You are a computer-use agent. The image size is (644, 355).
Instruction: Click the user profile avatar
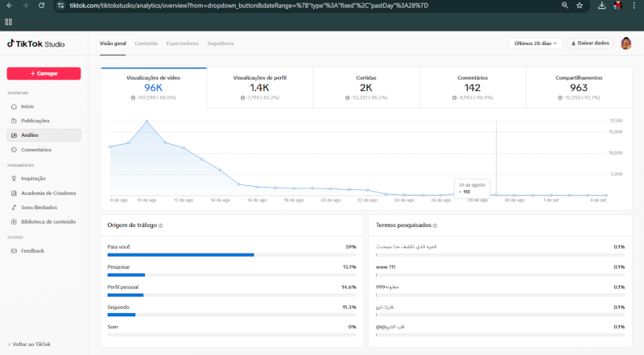(x=625, y=43)
